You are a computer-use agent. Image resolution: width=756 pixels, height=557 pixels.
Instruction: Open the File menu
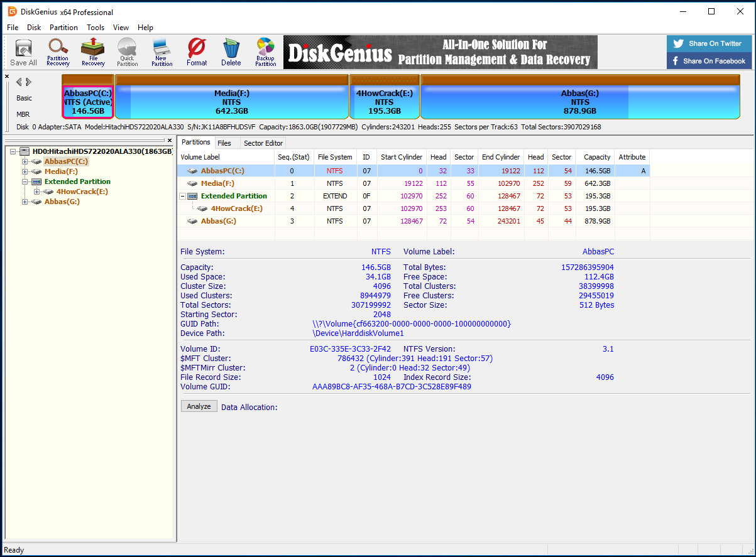pos(13,28)
